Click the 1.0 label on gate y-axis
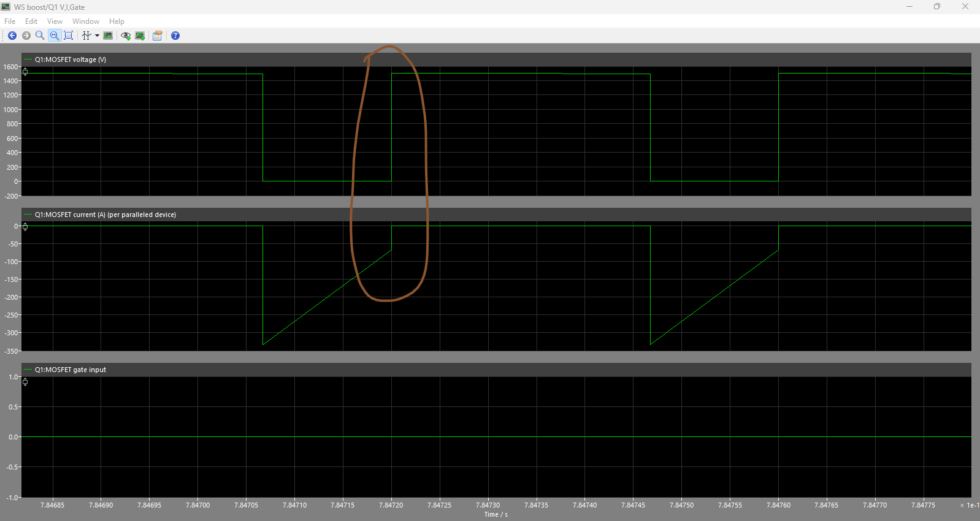Screen dimensions: 980x521 click(x=13, y=377)
